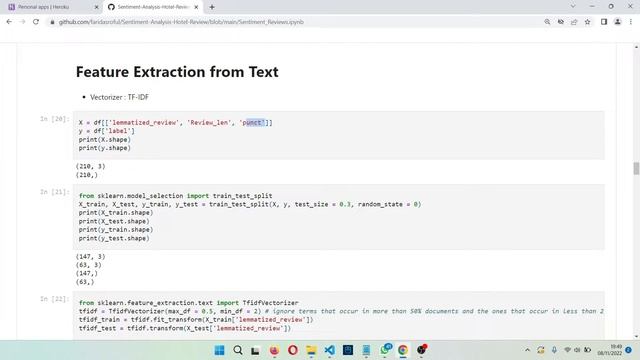
Task: Launch Opera from the taskbar
Action: point(293,350)
